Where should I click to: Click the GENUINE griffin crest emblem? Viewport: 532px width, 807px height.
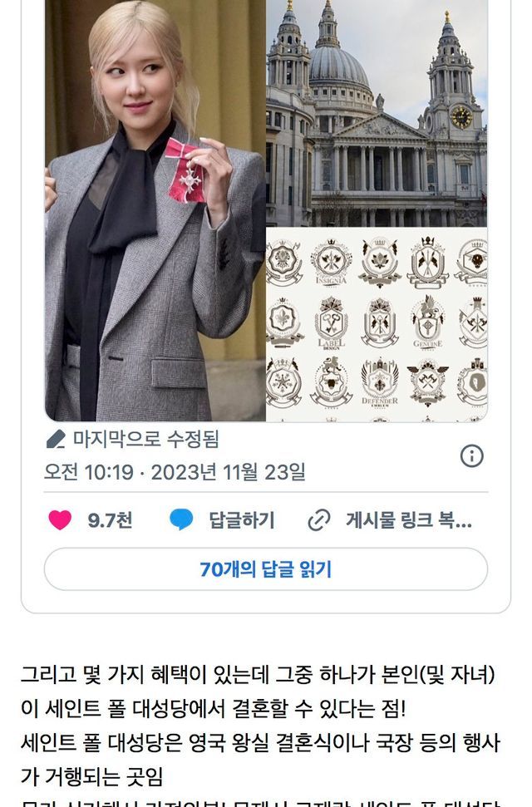[427, 322]
